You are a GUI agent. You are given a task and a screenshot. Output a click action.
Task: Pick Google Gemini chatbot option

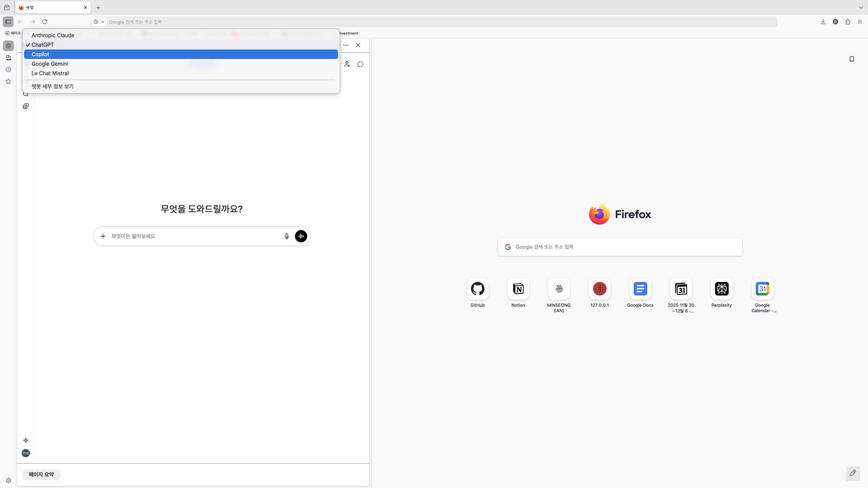tap(50, 64)
